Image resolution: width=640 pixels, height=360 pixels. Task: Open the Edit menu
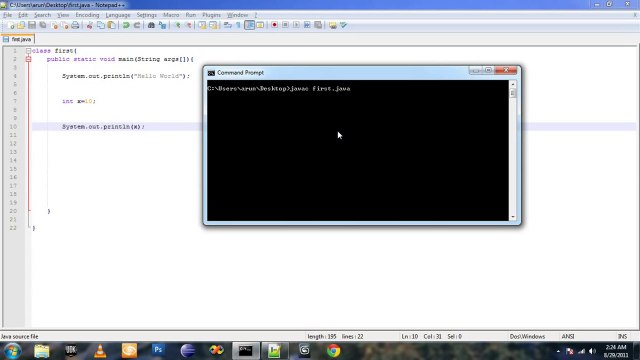[23, 15]
